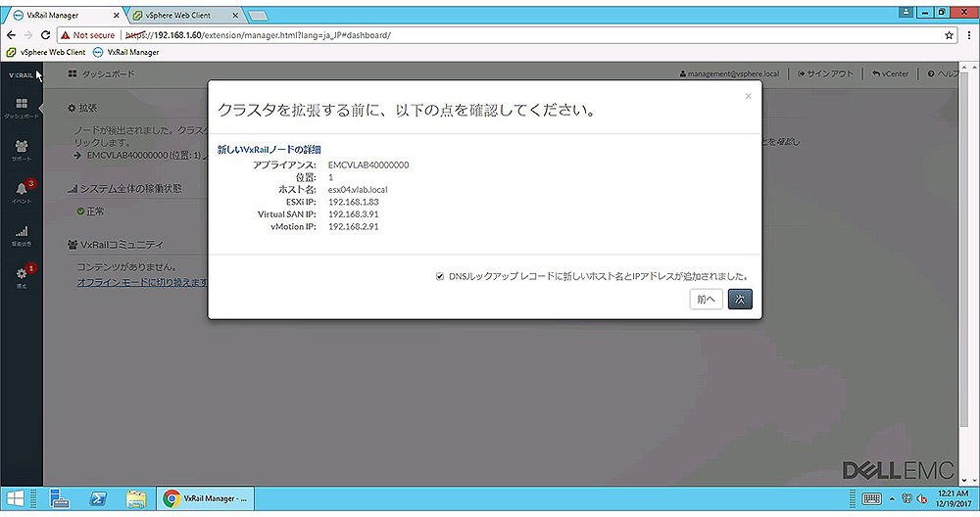The width and height of the screenshot is (980, 517).
Task: Click the 正常 status text
Action: [x=95, y=211]
